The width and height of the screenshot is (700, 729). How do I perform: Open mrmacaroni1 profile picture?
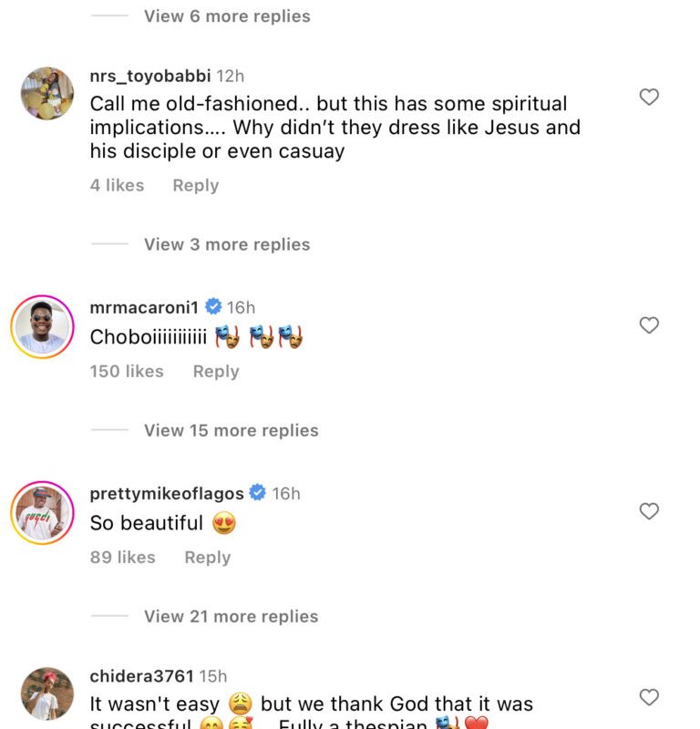click(42, 326)
